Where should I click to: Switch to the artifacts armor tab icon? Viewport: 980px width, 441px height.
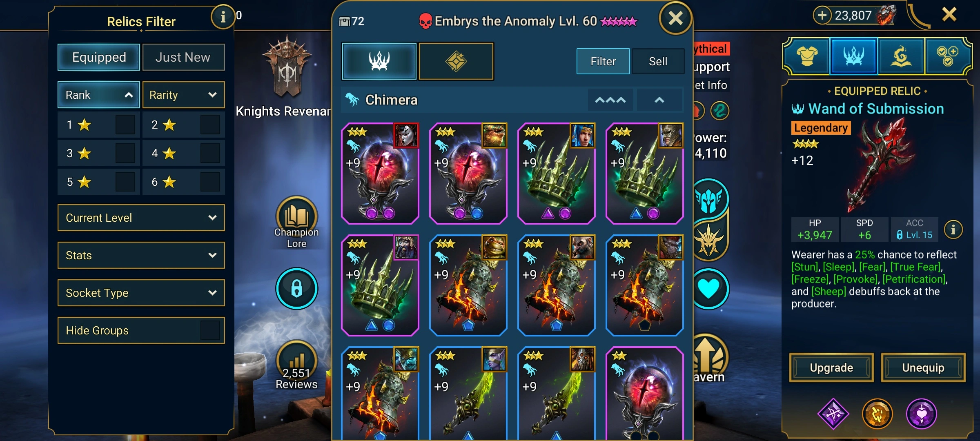[807, 56]
